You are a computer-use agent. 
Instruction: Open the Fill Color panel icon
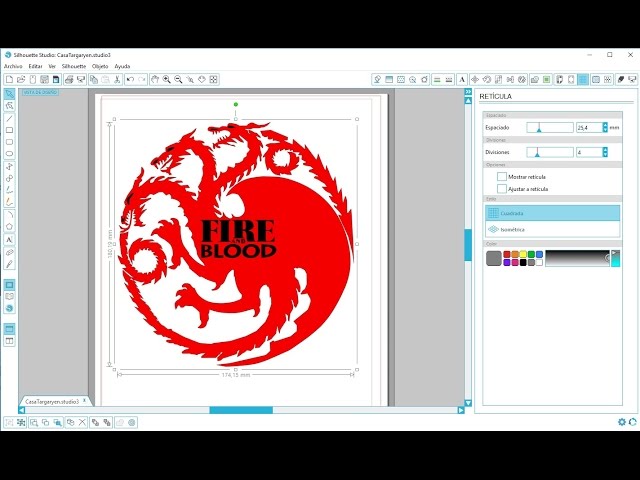click(377, 79)
